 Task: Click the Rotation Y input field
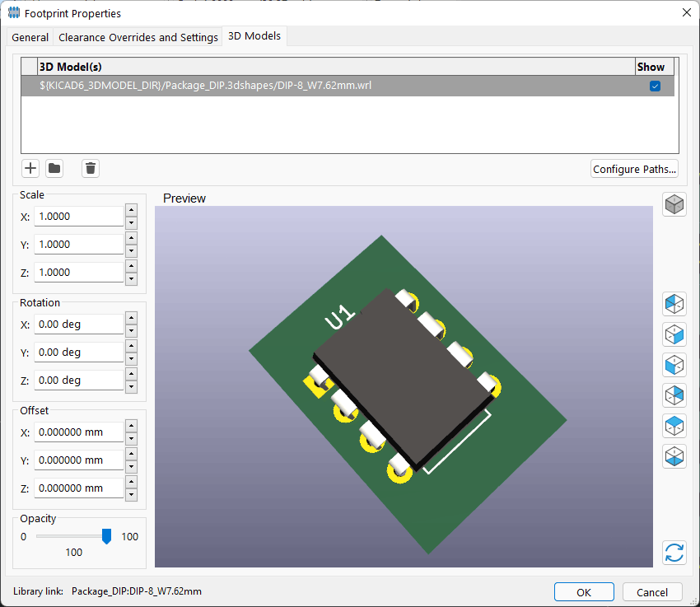(x=78, y=353)
